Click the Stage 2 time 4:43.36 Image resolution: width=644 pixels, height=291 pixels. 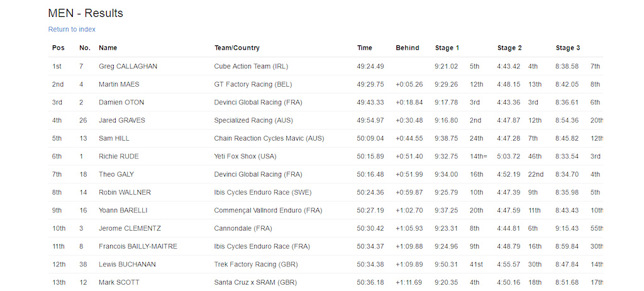pos(509,102)
